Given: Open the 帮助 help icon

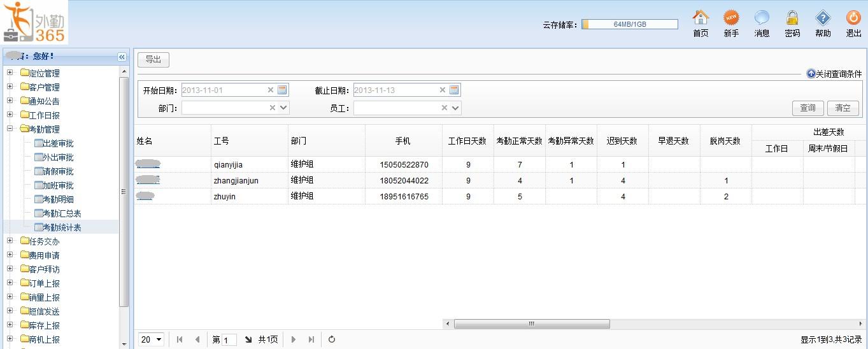Looking at the screenshot, I should pos(823,18).
